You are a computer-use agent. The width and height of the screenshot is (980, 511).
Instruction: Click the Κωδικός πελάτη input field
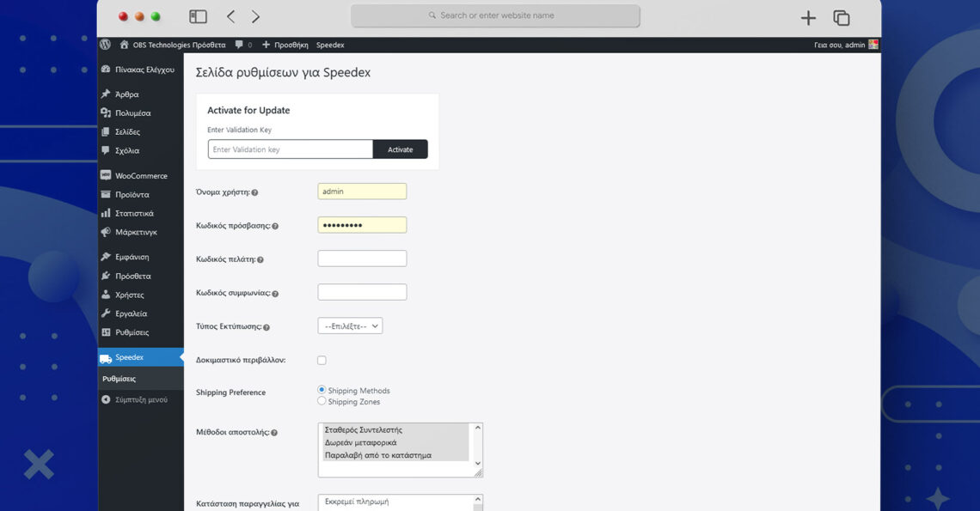click(362, 259)
